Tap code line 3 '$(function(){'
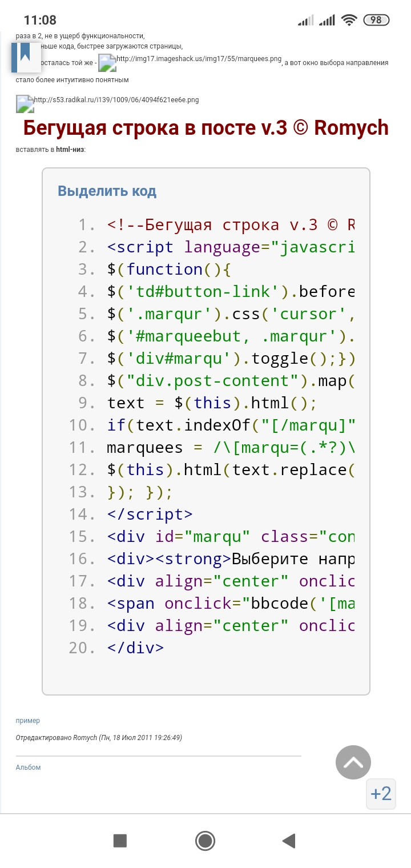The height and width of the screenshot is (868, 411). click(168, 270)
